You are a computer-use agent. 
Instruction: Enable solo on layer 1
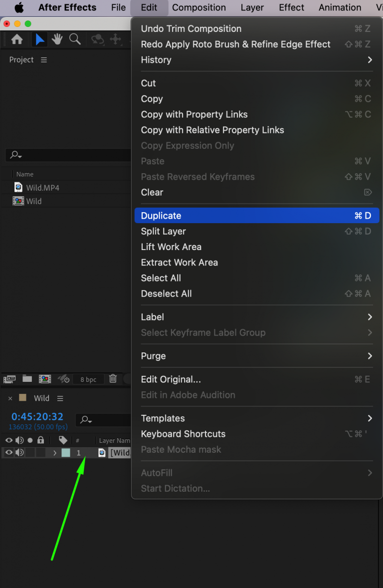pos(30,452)
